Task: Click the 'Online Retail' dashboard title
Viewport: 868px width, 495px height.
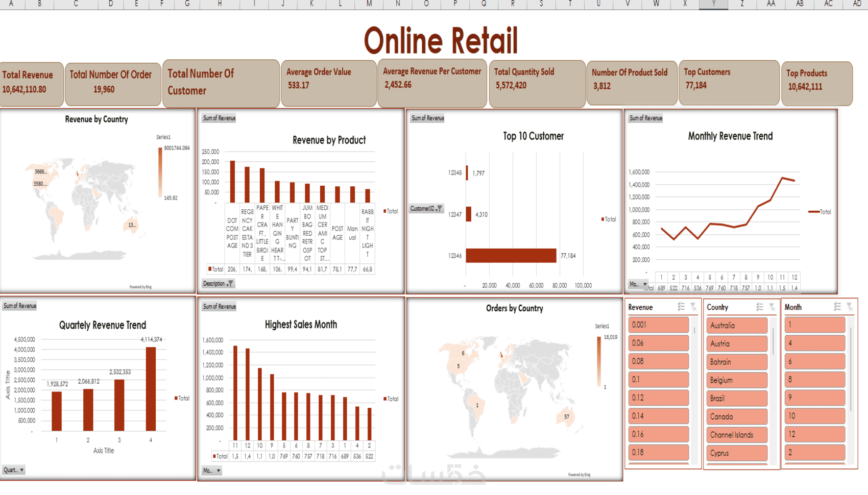Action: (441, 40)
